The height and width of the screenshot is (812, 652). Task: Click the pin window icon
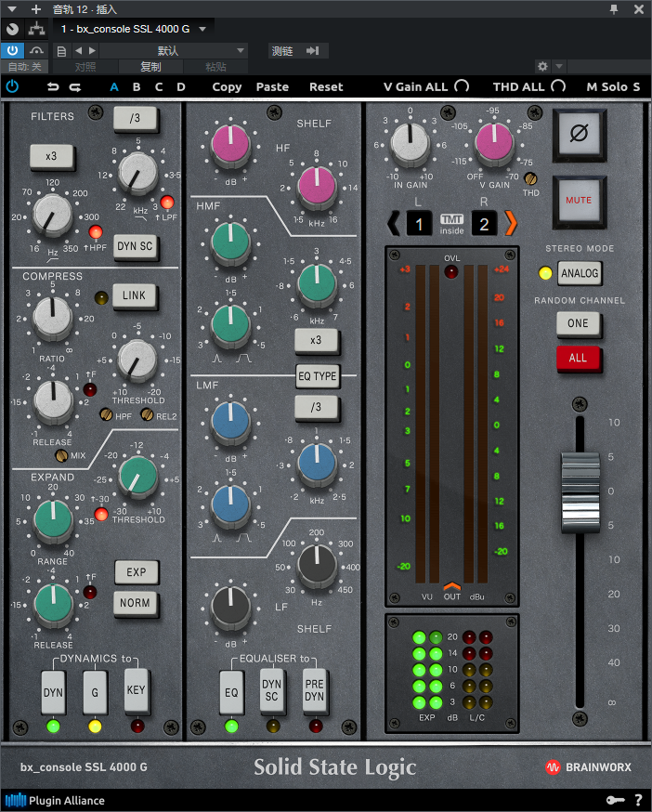pos(614,9)
